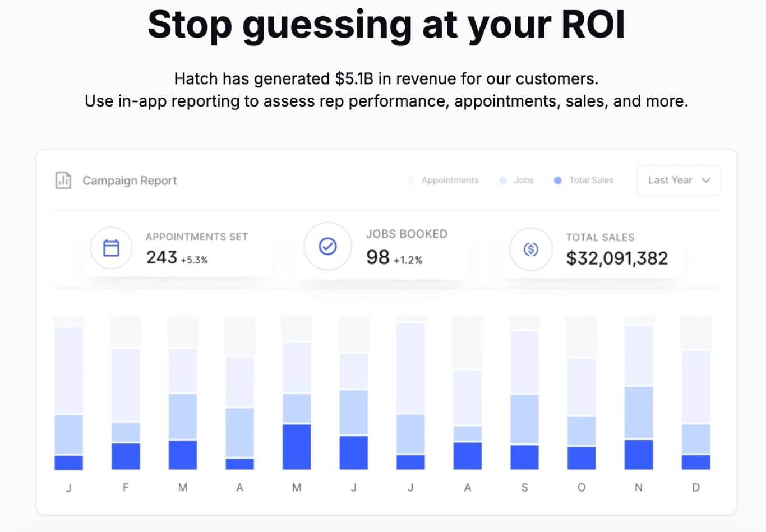Select the 243 appointments set value

click(x=161, y=257)
